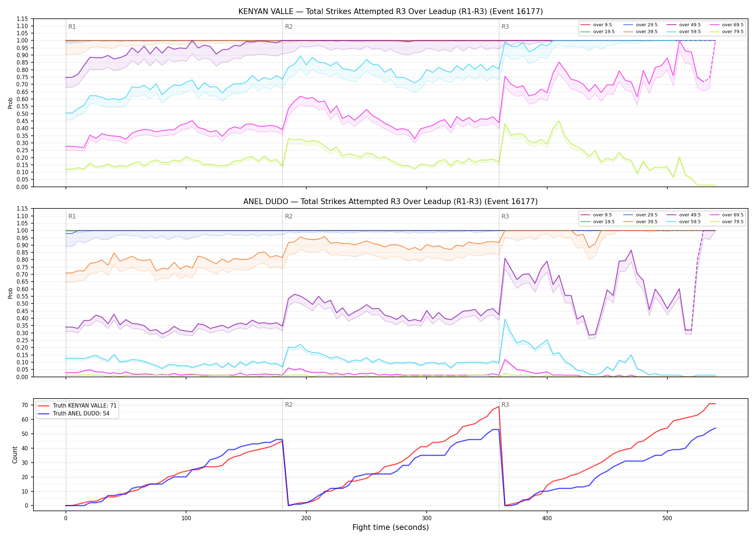The height and width of the screenshot is (540, 756).
Task: Click x-axis tick label 300
Action: pyautogui.click(x=427, y=518)
